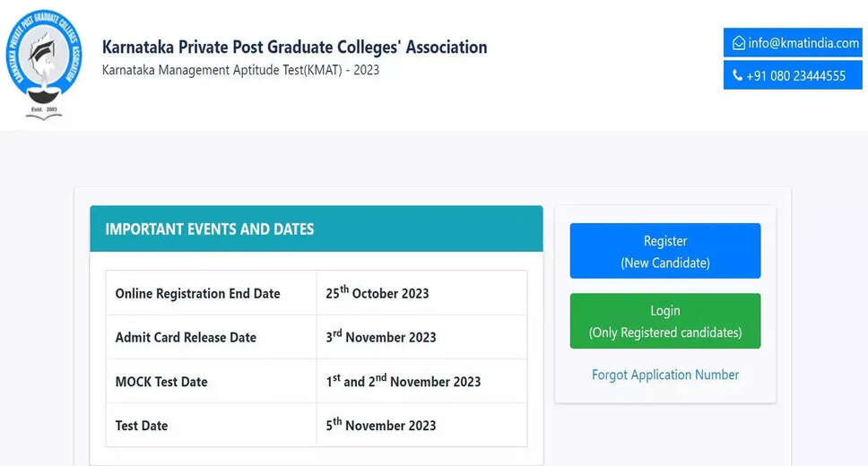Screen dimensions: 868x466
Task: Click the envelope icon beside email address
Action: point(739,43)
